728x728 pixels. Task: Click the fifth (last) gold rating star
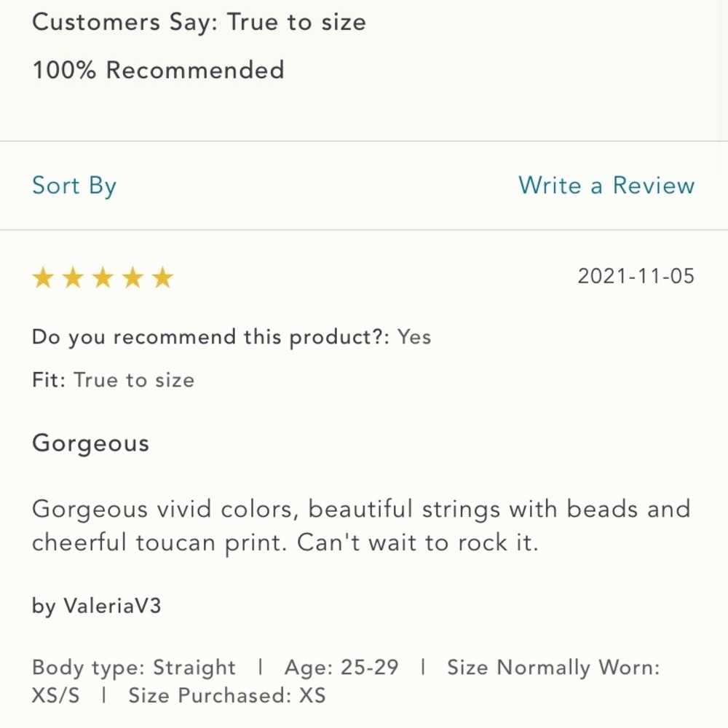[x=162, y=277]
